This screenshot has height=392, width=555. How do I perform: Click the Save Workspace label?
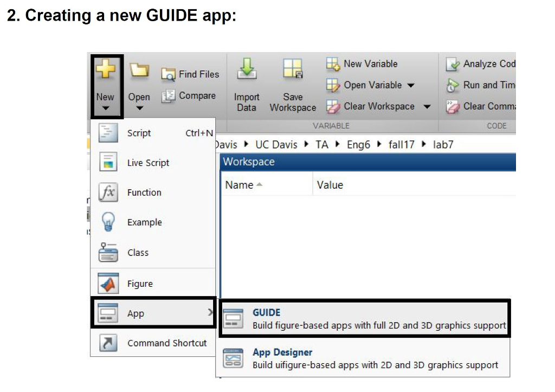(x=293, y=102)
